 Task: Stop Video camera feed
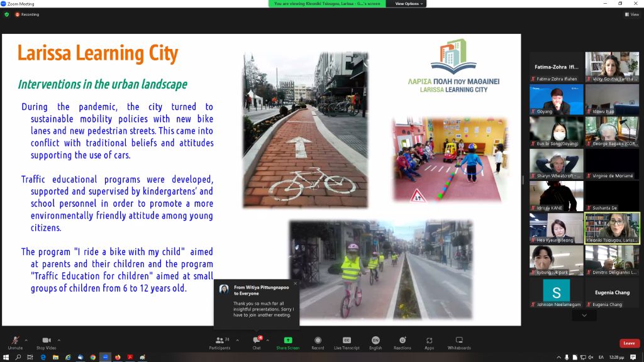pos(46,341)
